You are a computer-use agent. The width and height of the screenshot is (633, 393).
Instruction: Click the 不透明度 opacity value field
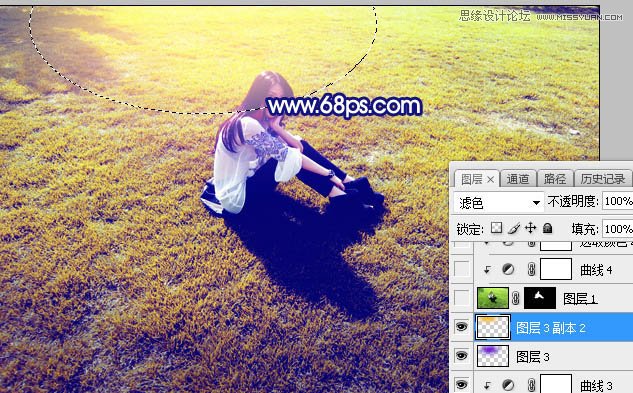click(x=617, y=201)
